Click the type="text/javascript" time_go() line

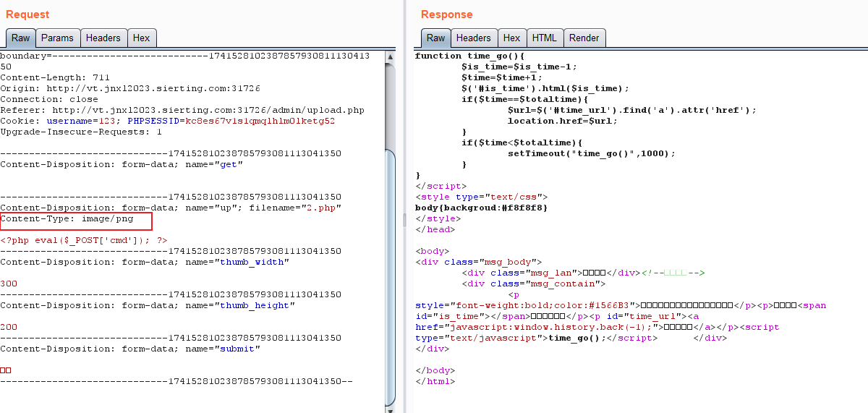click(x=571, y=338)
